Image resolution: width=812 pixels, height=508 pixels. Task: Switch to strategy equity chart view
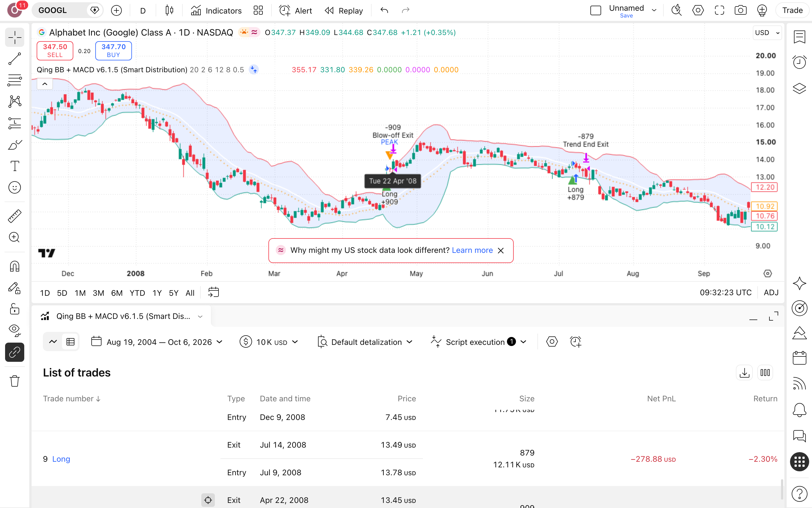(53, 342)
